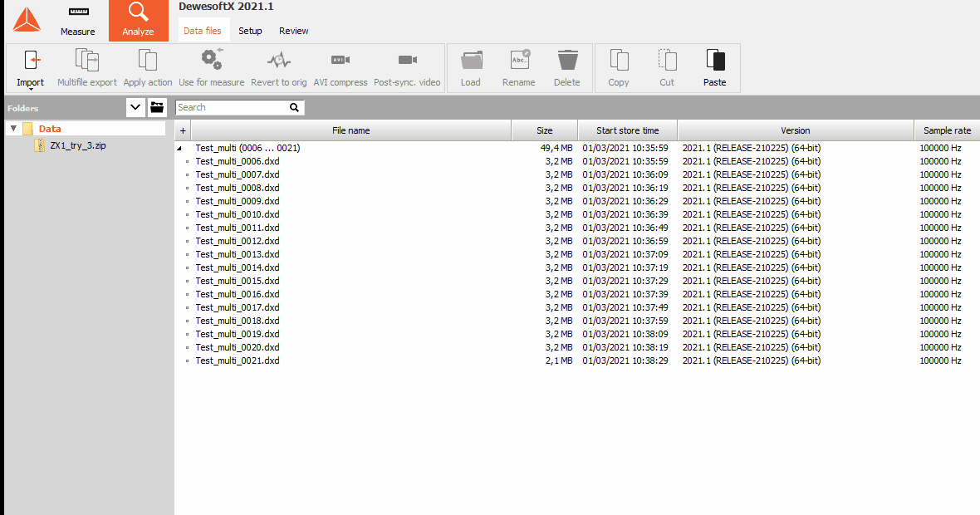
Task: Select file Test_multi_0007.dxd
Action: tap(238, 174)
